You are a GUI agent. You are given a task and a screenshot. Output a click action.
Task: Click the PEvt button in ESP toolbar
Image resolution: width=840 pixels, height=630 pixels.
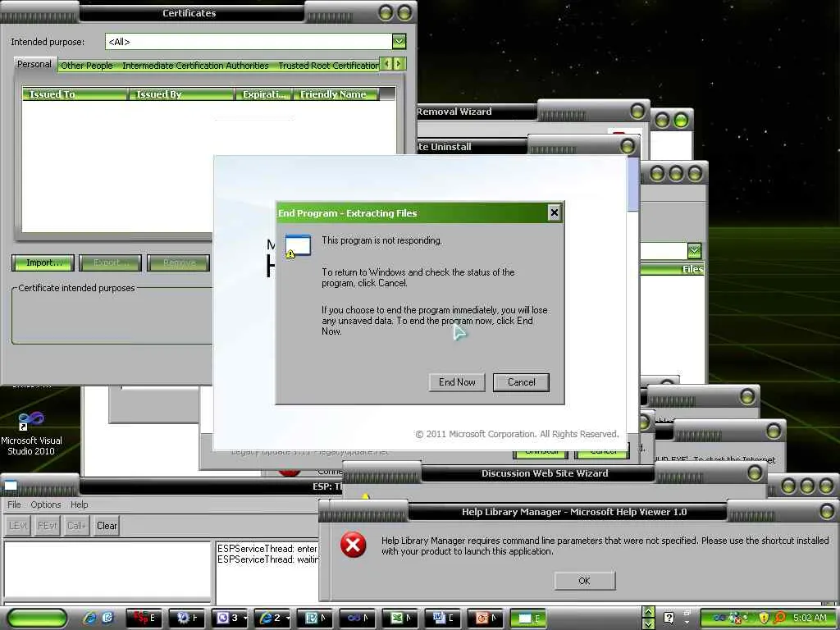(x=47, y=526)
